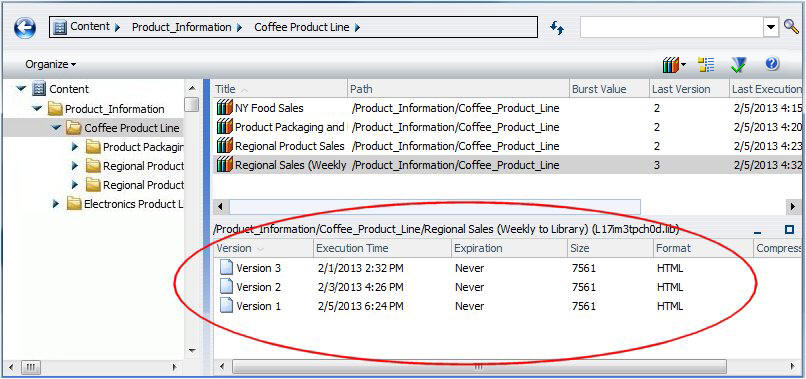
Task: Click the bottom horizontal scrollbar thumb
Action: tap(479, 367)
